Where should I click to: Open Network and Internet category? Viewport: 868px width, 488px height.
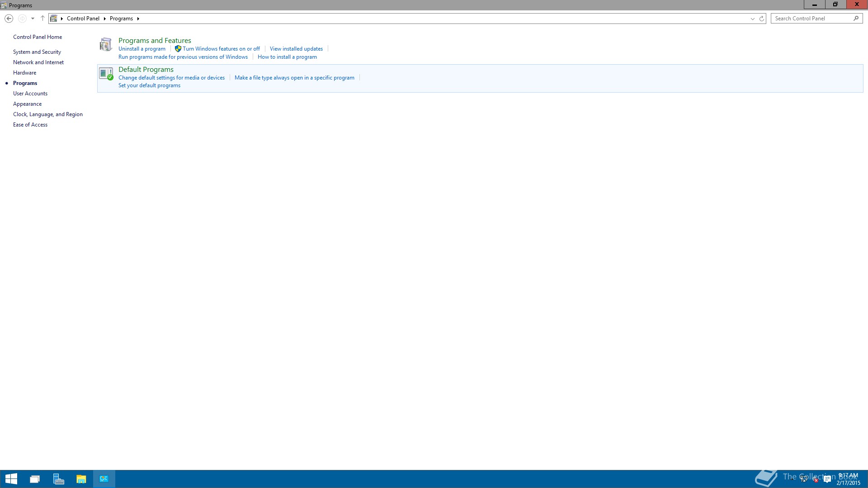(38, 62)
